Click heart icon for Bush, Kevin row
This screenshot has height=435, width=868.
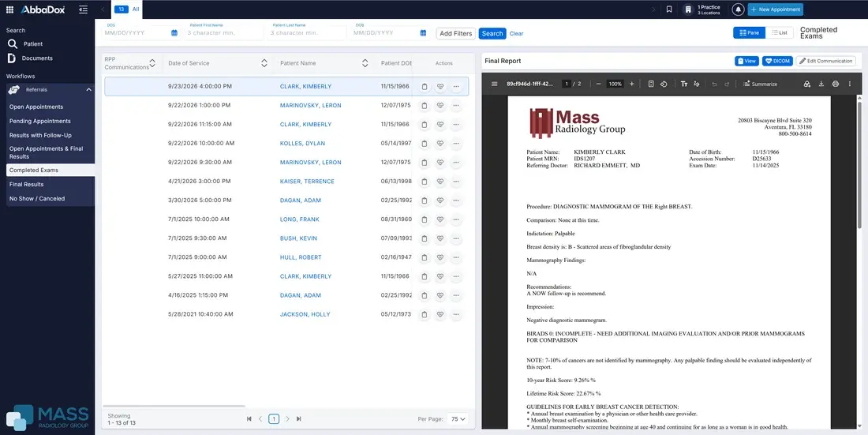[440, 238]
